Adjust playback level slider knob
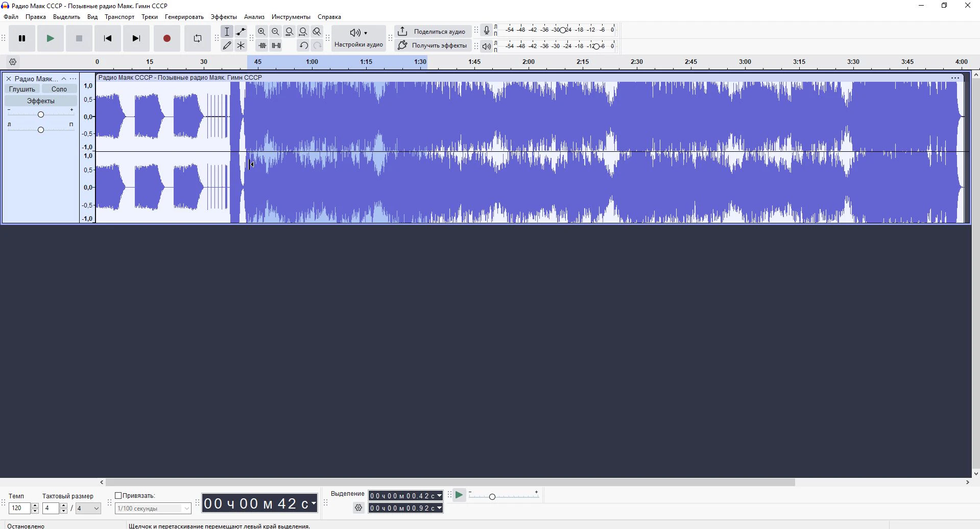 [x=596, y=47]
